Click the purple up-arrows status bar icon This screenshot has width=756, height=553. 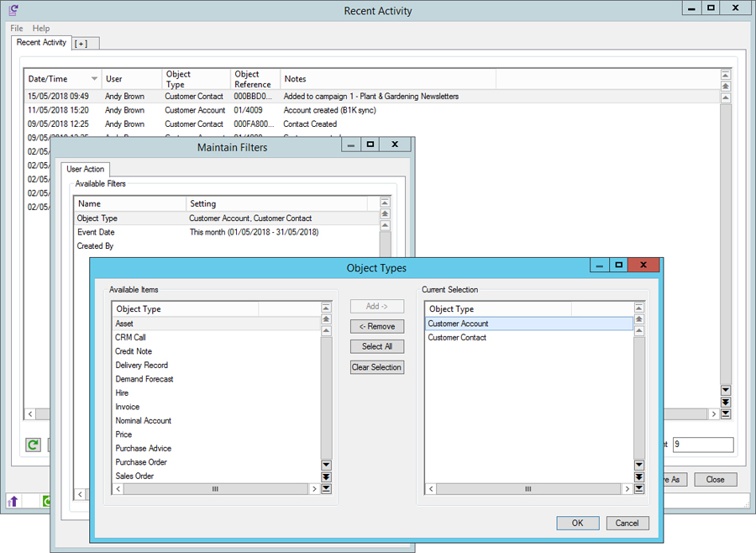point(13,501)
